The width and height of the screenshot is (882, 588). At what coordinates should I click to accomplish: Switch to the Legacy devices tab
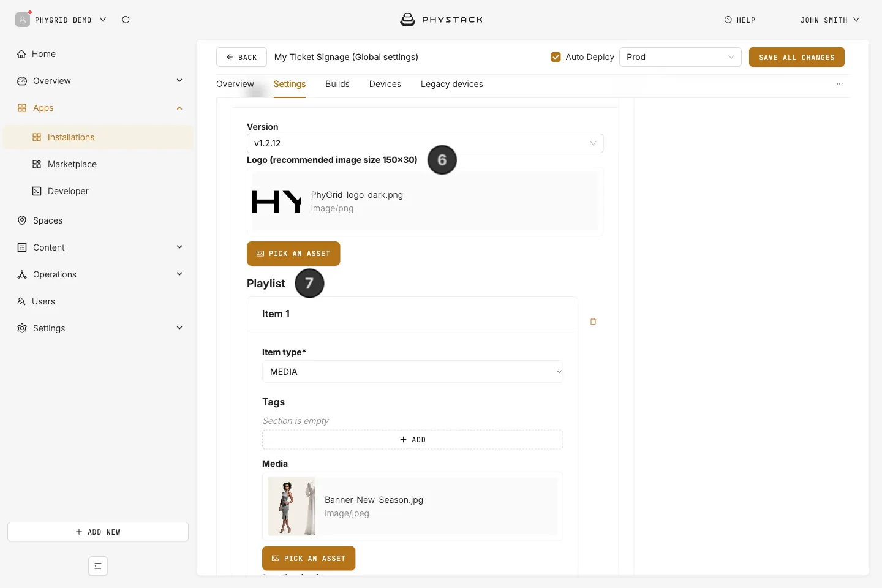[x=452, y=84]
